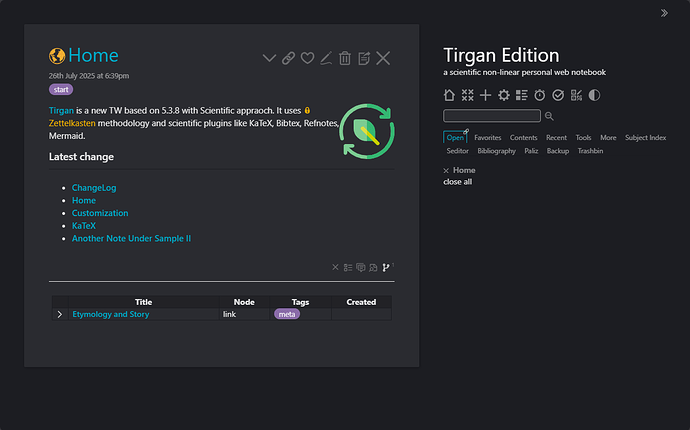This screenshot has width=690, height=430.
Task: Follow the Zettelkasten external link
Action: coord(72,123)
